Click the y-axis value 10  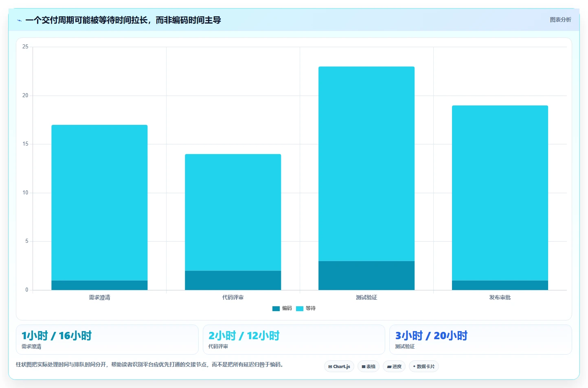coord(25,193)
